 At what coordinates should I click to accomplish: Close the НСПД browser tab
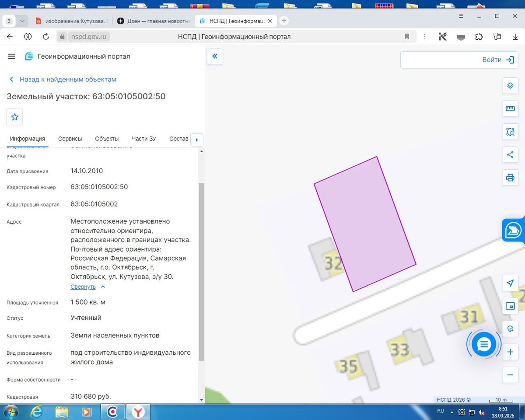(x=270, y=21)
